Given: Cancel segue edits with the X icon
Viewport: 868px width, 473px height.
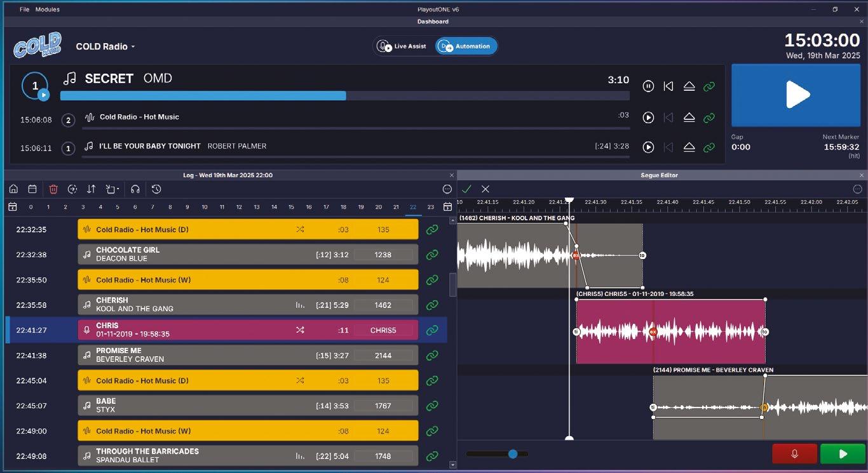Looking at the screenshot, I should (485, 189).
